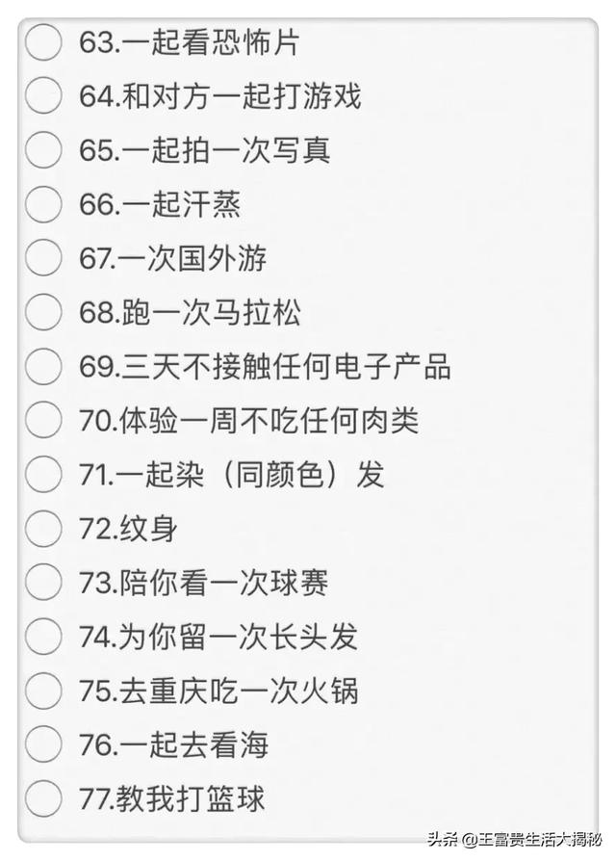
Task: Tick the circle next to 77 教我打篮球
Action: tap(43, 797)
